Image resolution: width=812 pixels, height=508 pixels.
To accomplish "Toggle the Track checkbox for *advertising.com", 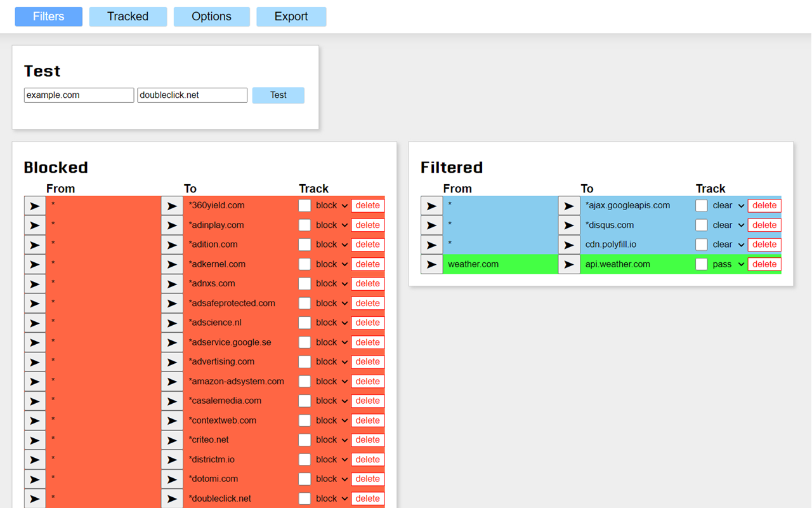I will [x=304, y=362].
